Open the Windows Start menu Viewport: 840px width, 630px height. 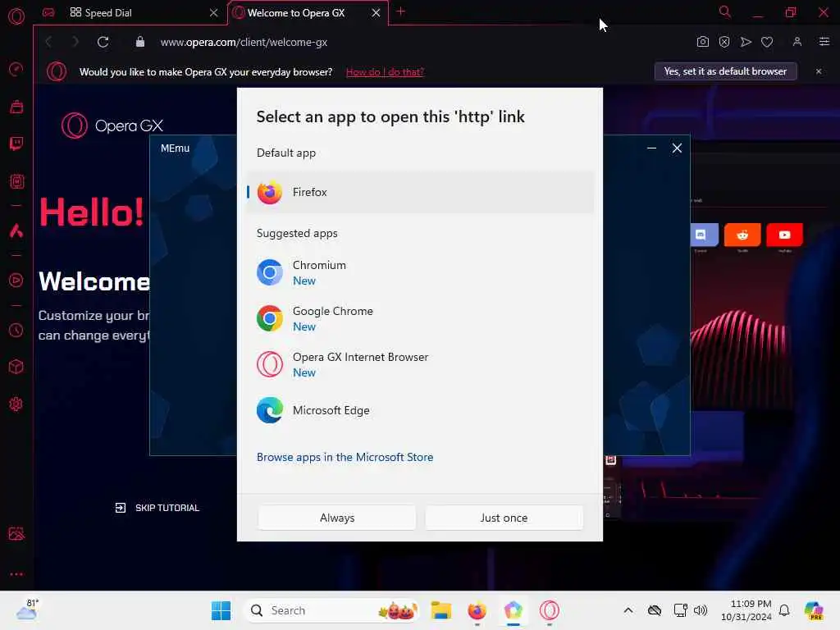pyautogui.click(x=221, y=610)
